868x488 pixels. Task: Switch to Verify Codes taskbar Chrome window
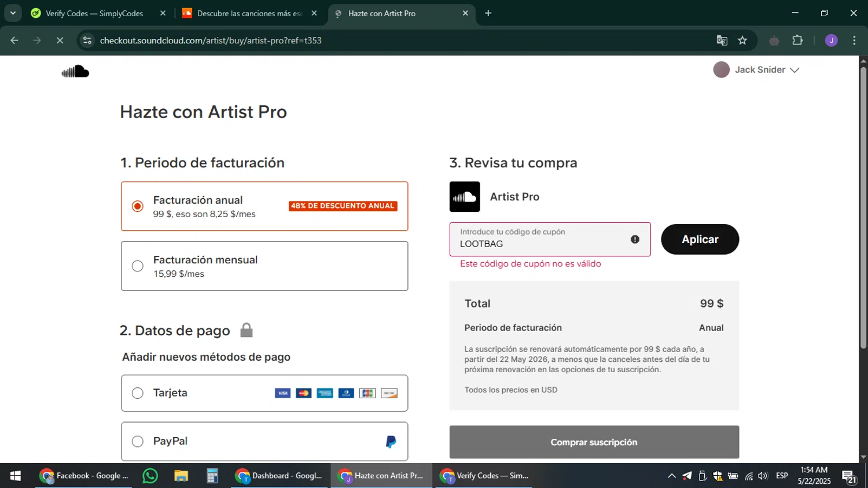pyautogui.click(x=485, y=476)
